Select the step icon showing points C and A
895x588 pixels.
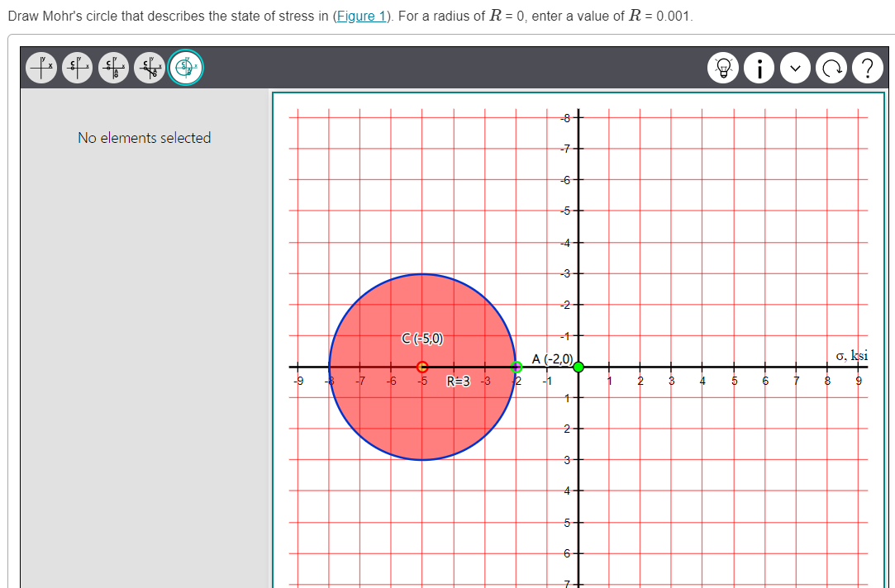[113, 67]
